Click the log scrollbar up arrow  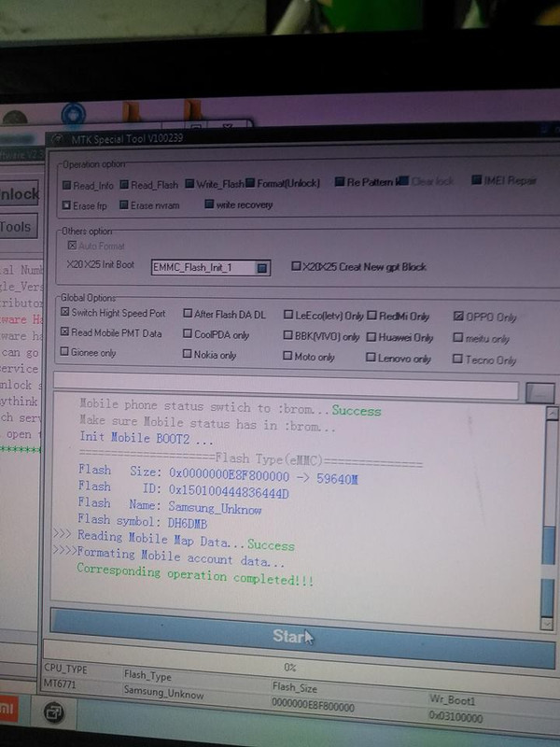tap(552, 413)
